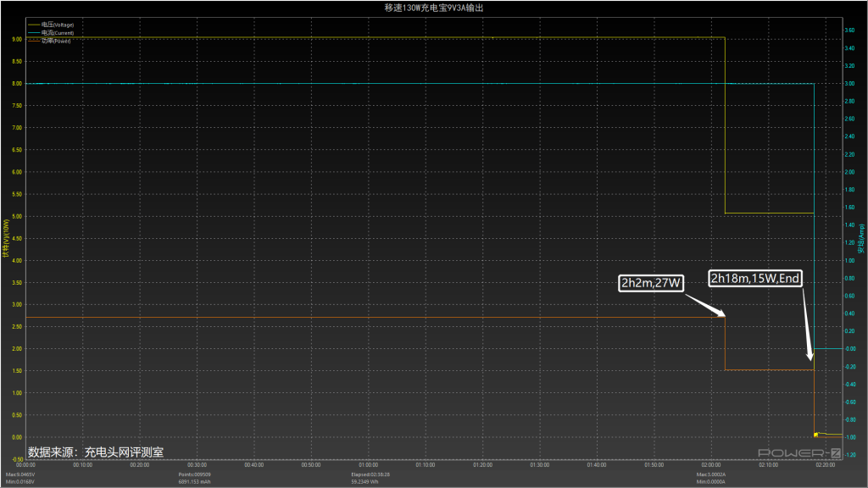
Task: Click the 3.60 ampere axis tick label
Action: coord(849,30)
